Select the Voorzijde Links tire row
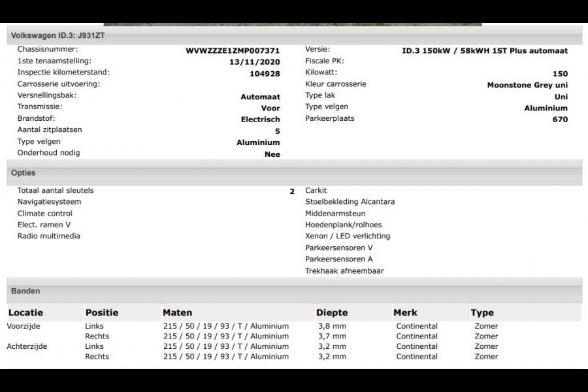Viewport: 588px width, 392px height. click(97, 326)
